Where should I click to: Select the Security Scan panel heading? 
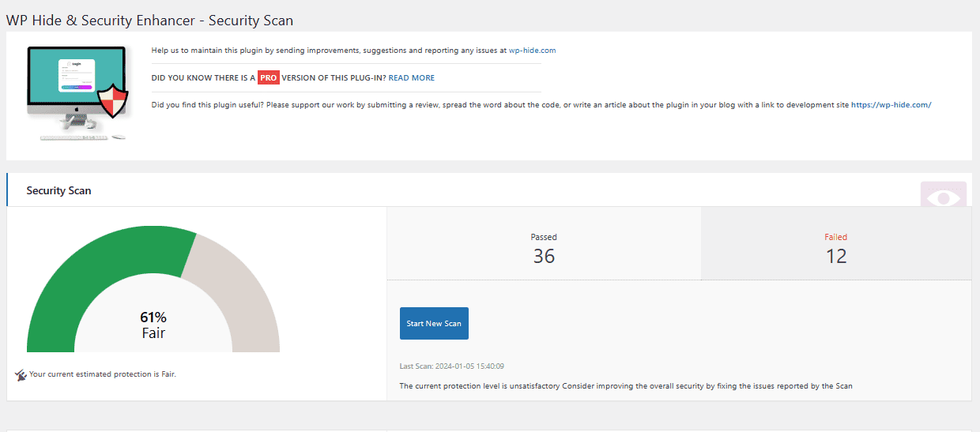tap(58, 190)
